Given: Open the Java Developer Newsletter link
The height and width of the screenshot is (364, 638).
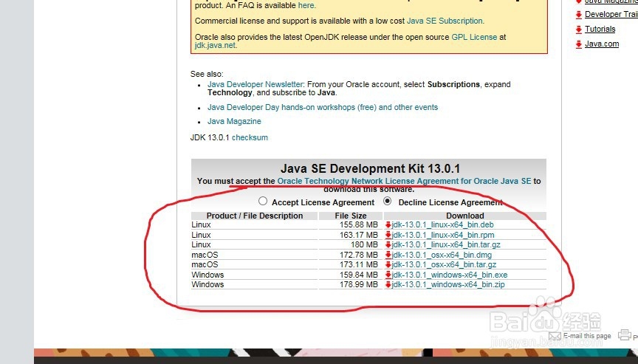Looking at the screenshot, I should coord(255,84).
